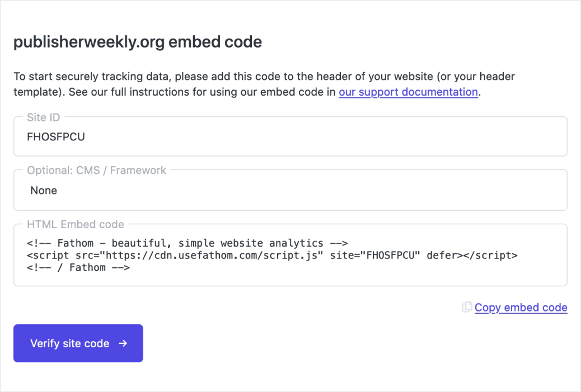581x392 pixels.
Task: Click the arrow icon in Verify button
Action: pyautogui.click(x=123, y=343)
